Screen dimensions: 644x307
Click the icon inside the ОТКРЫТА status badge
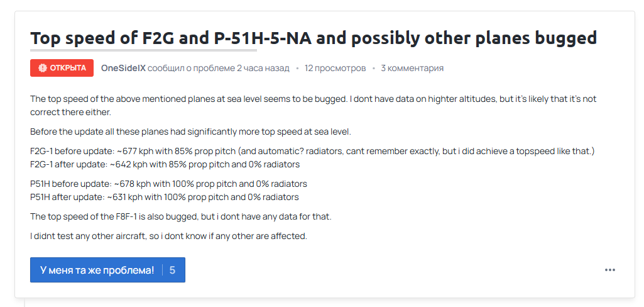[x=42, y=68]
